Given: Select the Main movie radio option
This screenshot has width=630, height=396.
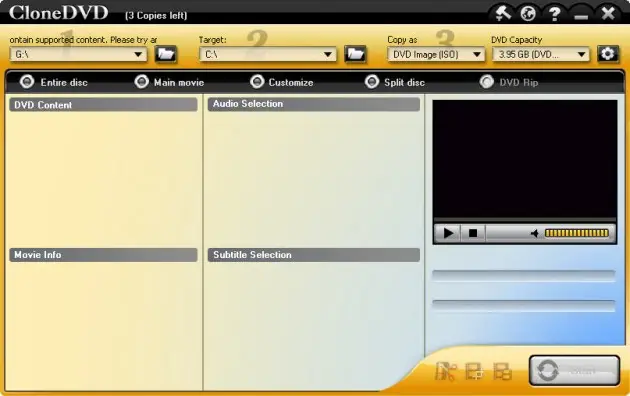Looking at the screenshot, I should 169,82.
